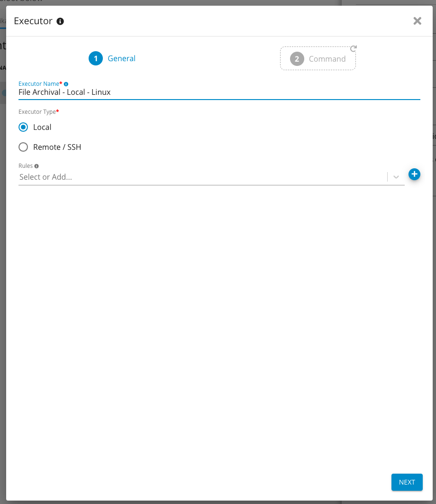Click into the Executor Name text field

(218, 92)
